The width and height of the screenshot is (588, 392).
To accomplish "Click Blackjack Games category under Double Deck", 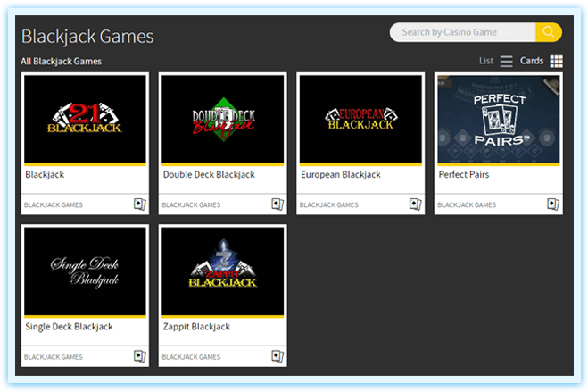I will coord(191,204).
